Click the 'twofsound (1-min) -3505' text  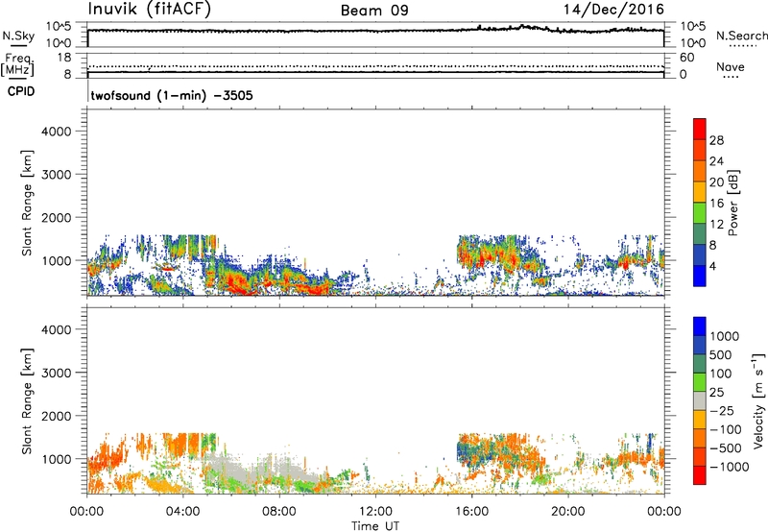point(172,95)
